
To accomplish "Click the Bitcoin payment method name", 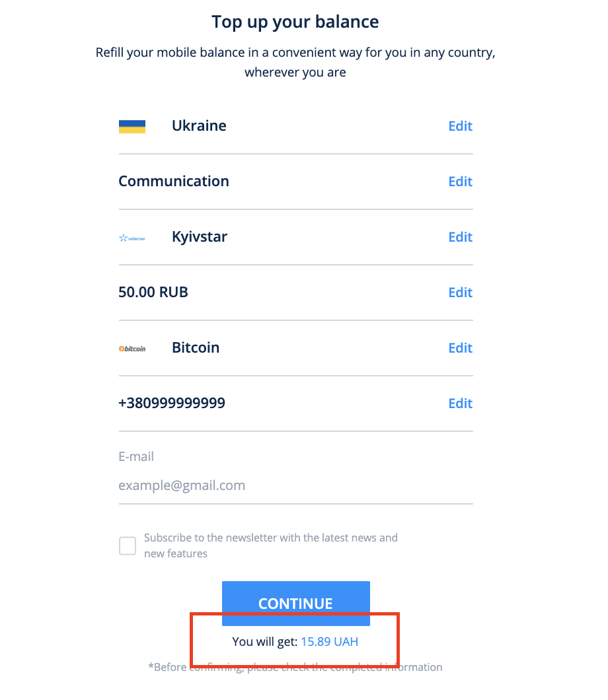I will (x=196, y=348).
